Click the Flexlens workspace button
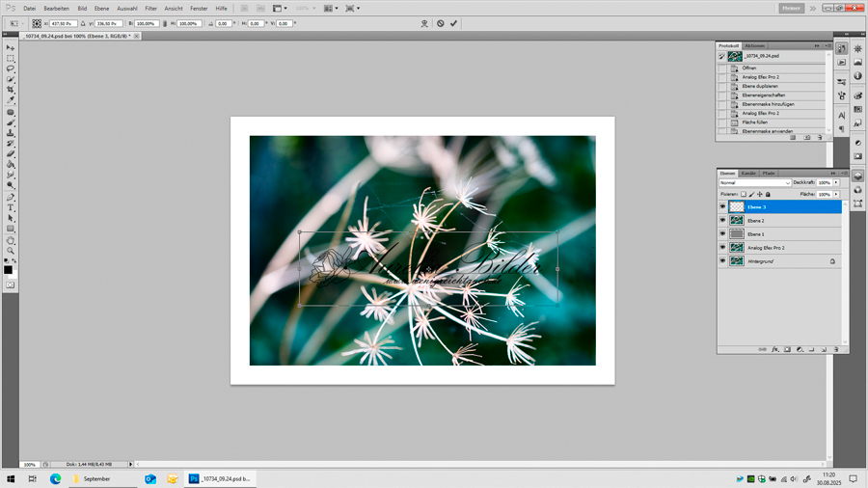This screenshot has height=488, width=868. (791, 8)
